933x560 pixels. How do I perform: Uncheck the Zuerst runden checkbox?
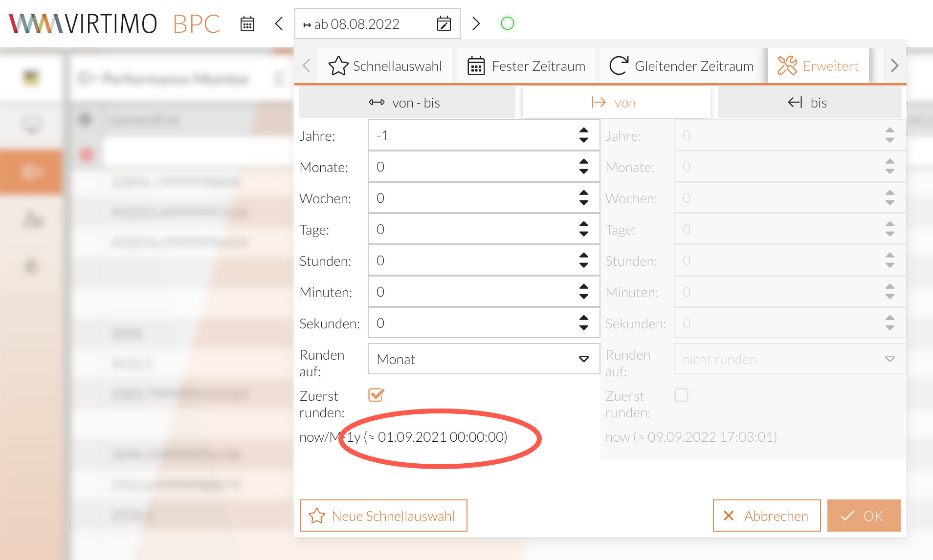(x=376, y=395)
